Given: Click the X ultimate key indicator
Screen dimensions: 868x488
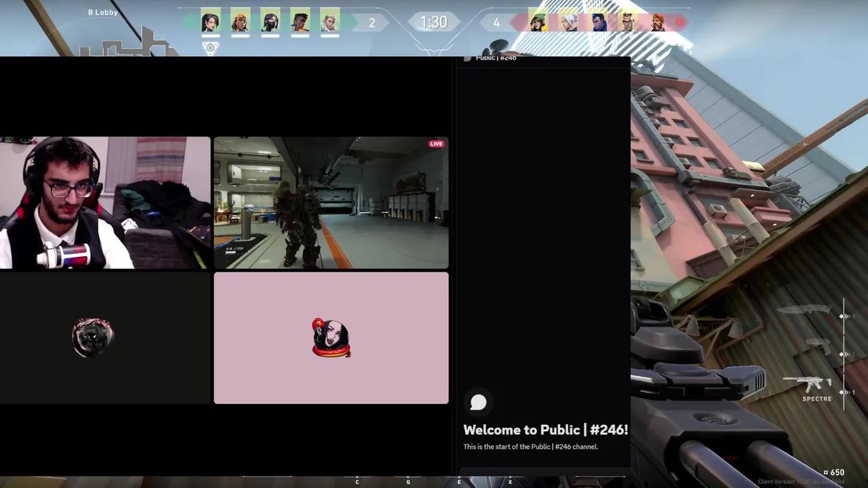Looking at the screenshot, I should (510, 482).
